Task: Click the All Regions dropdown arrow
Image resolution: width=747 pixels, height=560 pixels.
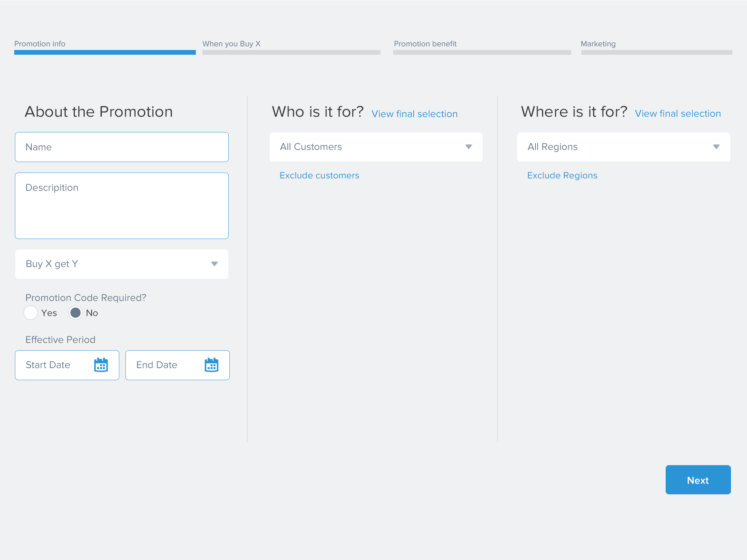Action: click(716, 147)
